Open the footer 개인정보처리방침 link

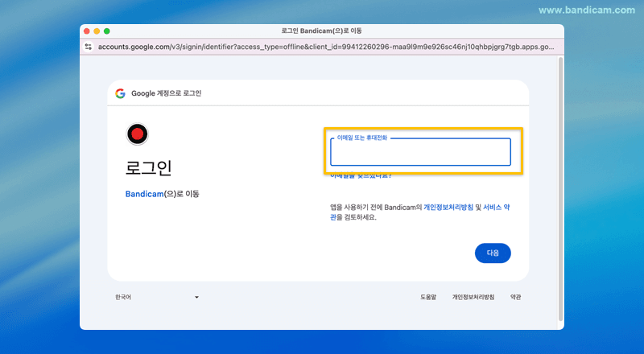(473, 297)
